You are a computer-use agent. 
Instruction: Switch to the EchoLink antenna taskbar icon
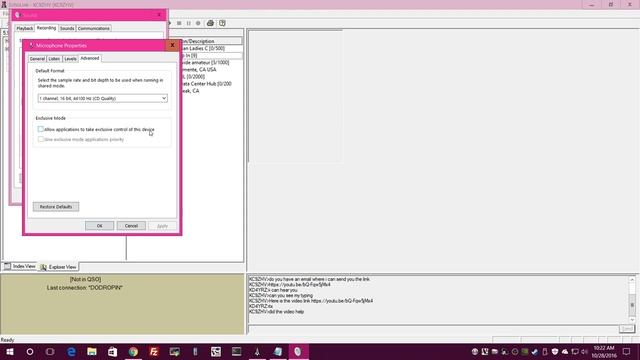(x=257, y=351)
